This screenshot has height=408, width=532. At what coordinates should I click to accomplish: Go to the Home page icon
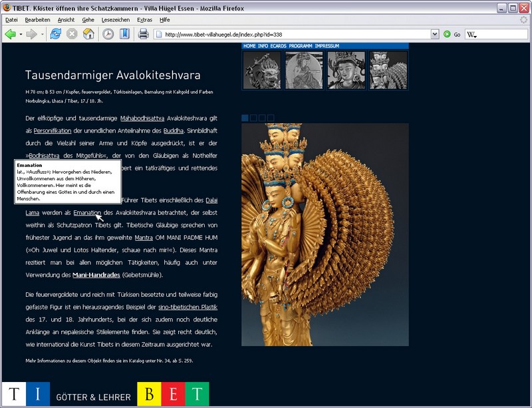tap(88, 34)
